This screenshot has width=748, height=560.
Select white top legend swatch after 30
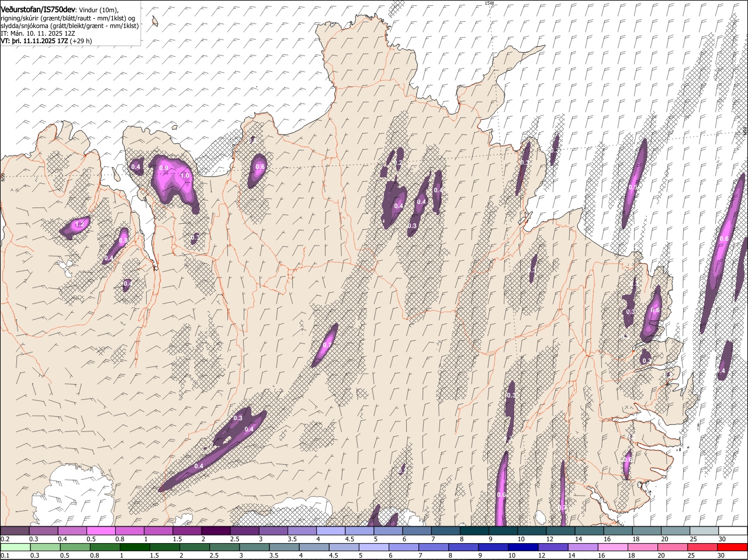tap(733, 530)
